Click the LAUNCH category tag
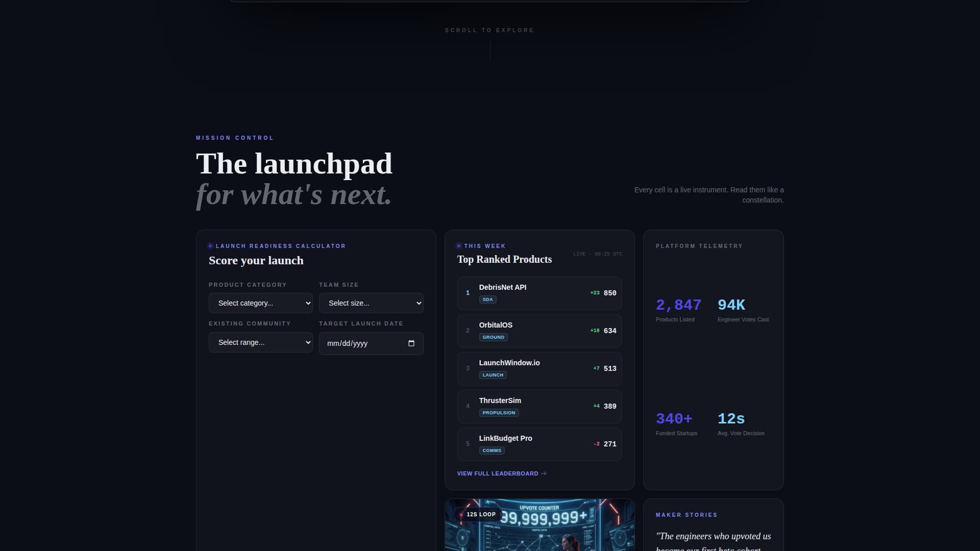The height and width of the screenshot is (551, 980). 493,375
